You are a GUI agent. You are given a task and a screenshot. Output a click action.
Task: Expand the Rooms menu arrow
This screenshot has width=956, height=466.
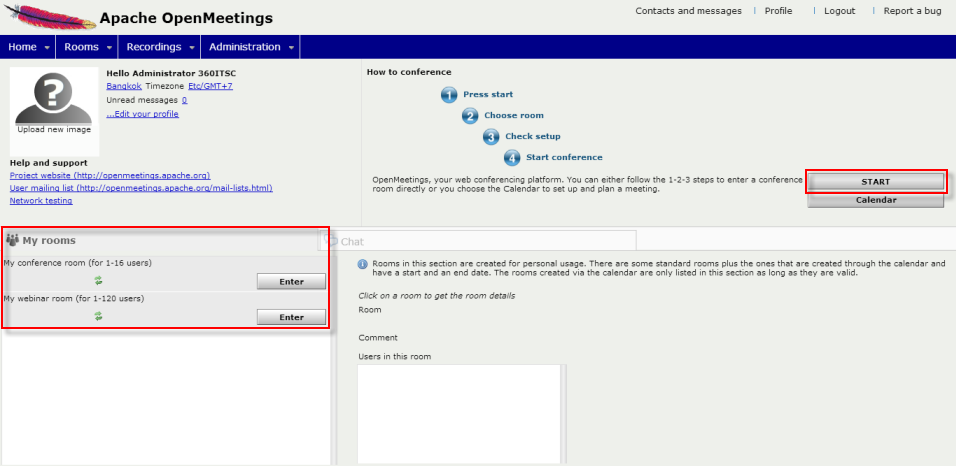(109, 48)
